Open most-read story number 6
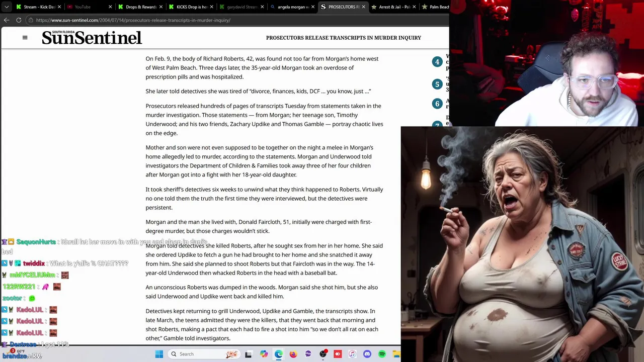The image size is (644, 362). (437, 104)
